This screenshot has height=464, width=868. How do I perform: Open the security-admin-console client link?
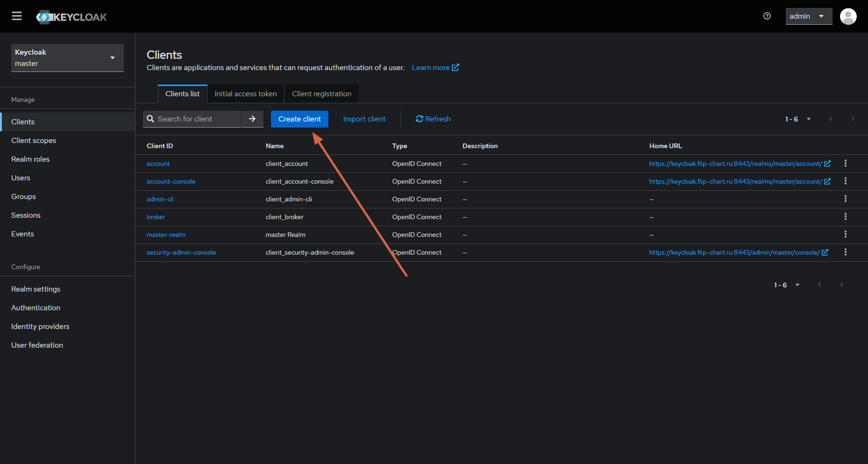181,253
